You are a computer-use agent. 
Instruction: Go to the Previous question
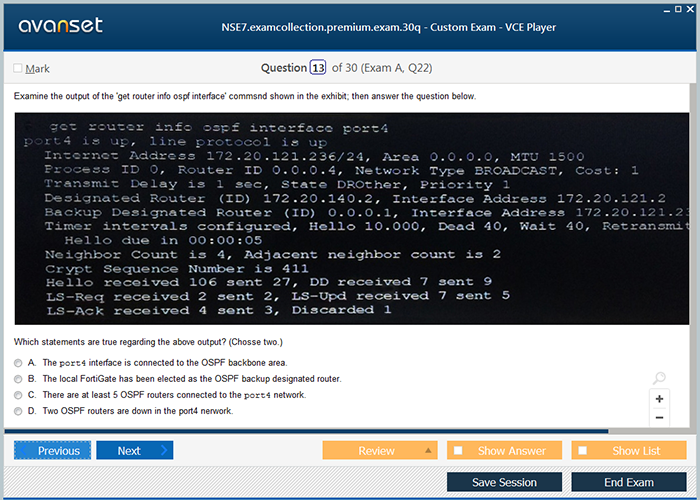pos(52,451)
